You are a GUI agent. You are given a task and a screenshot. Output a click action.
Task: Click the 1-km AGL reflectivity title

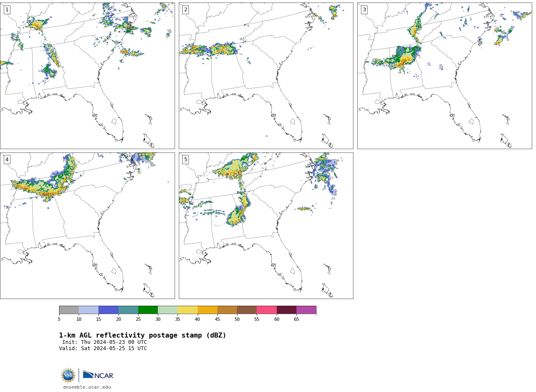pyautogui.click(x=142, y=335)
